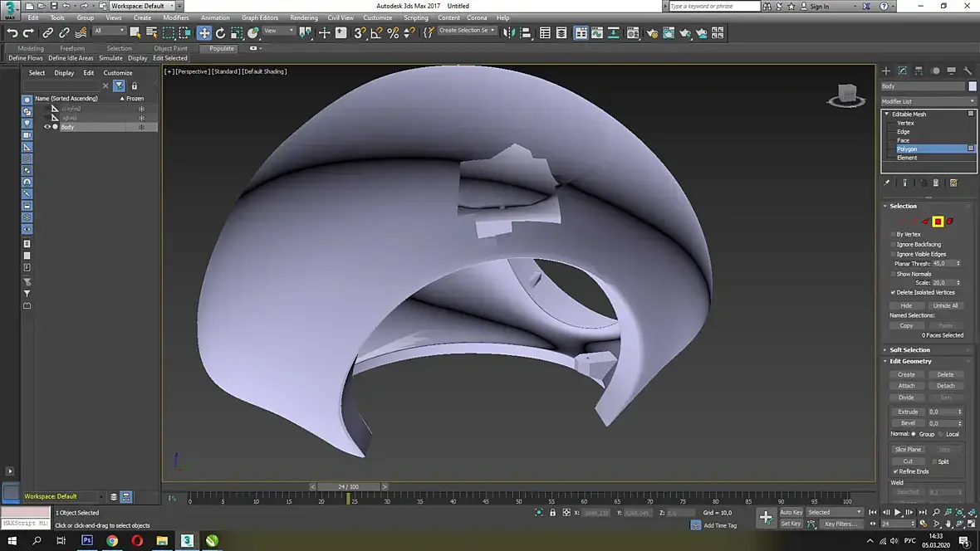Activate the Angle Snap toggle icon
The width and height of the screenshot is (980, 551).
pos(376,33)
